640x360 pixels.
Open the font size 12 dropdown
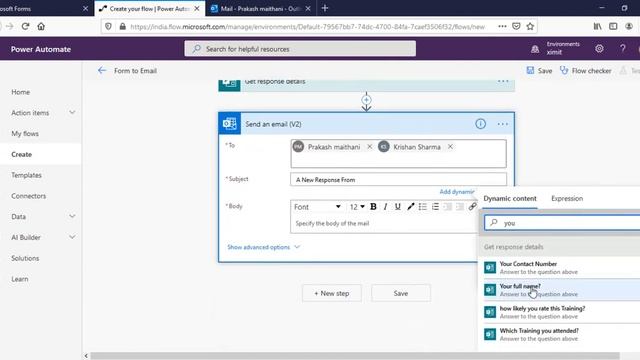(357, 207)
